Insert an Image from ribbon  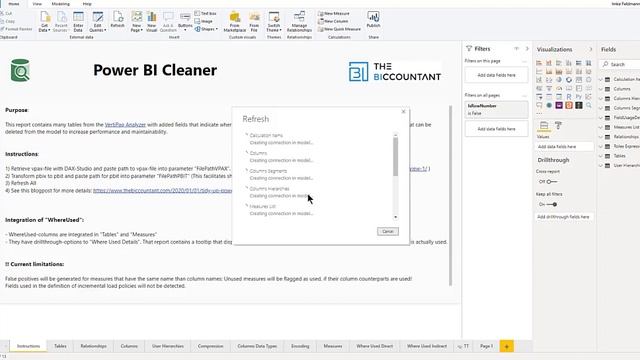204,21
